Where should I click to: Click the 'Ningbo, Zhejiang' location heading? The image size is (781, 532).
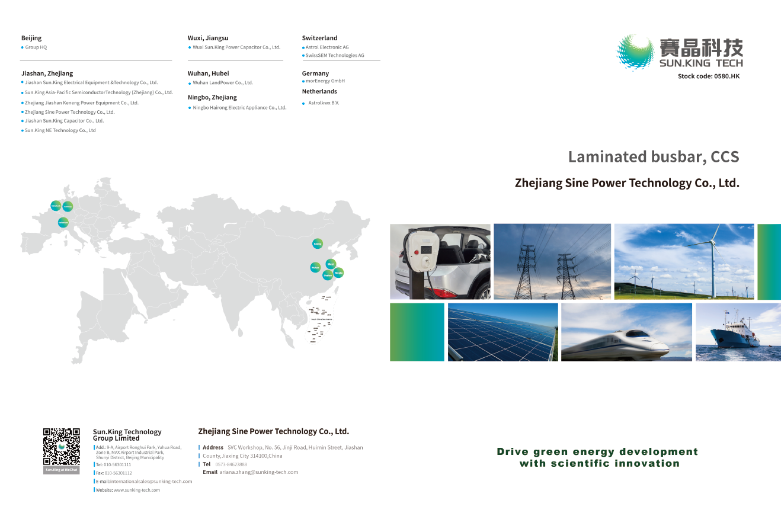[212, 98]
